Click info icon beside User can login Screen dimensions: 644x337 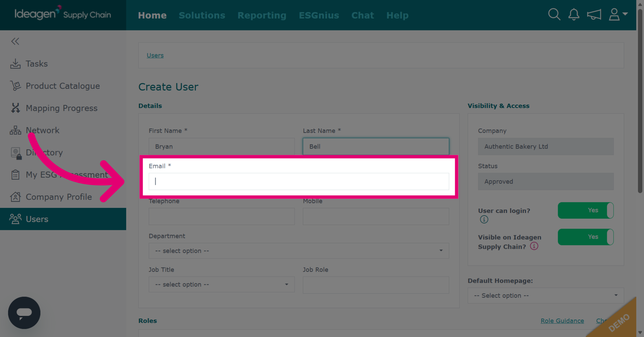[484, 219]
